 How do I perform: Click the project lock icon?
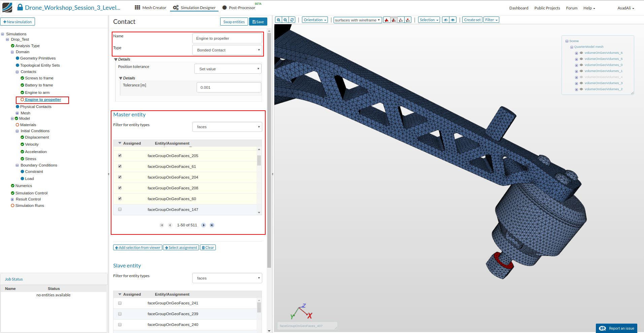(20, 7)
